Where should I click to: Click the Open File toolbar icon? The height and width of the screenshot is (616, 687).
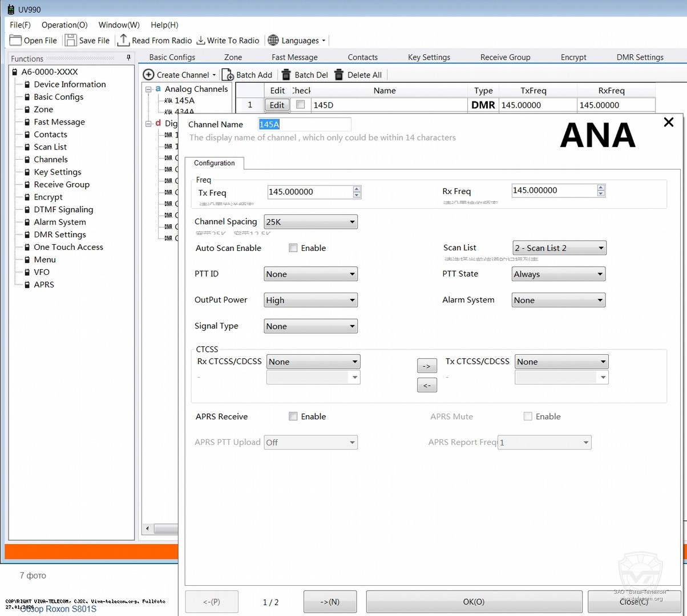[16, 40]
